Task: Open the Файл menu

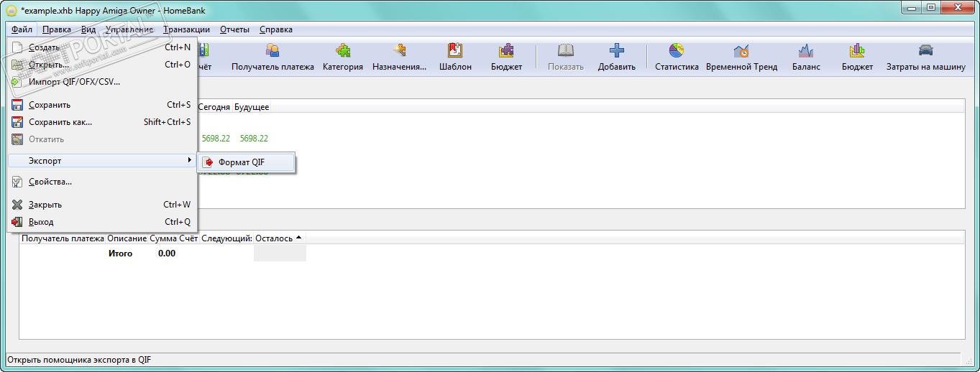Action: tap(22, 29)
